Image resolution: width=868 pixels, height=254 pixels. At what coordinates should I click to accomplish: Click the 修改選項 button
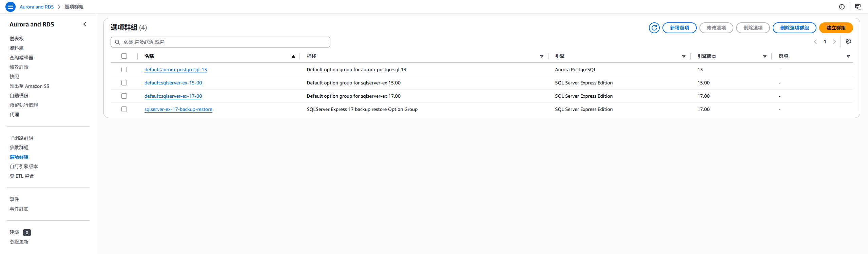(x=716, y=28)
